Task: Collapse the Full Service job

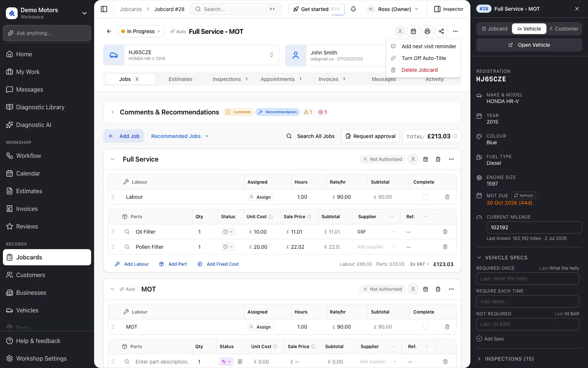Action: [112, 159]
